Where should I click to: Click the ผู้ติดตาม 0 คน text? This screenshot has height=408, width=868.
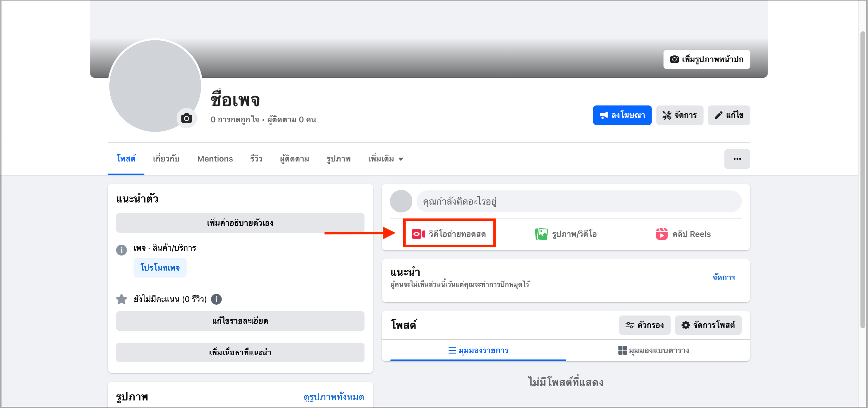[291, 120]
